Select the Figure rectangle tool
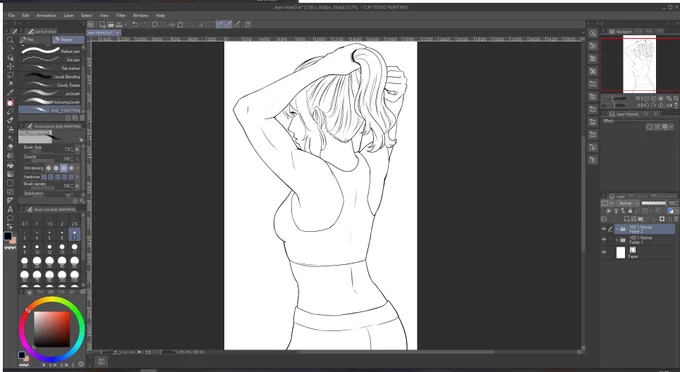680x372 pixels. [10, 183]
